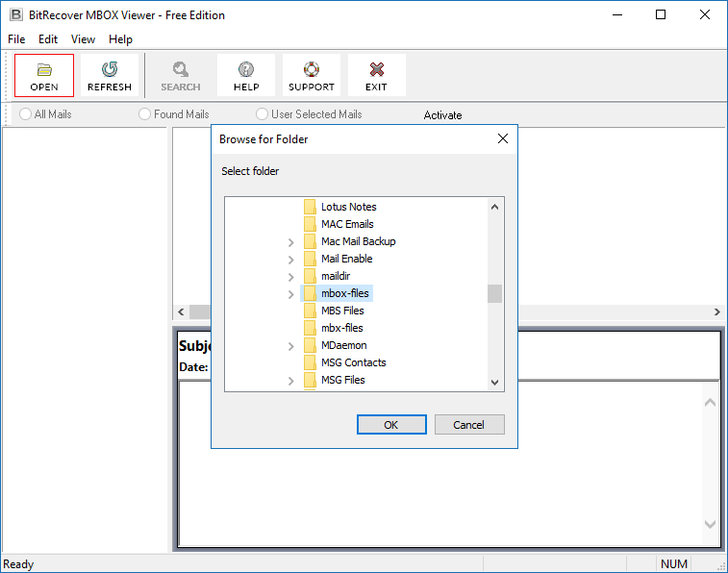Select the MBS Files folder icon
The width and height of the screenshot is (728, 573).
tap(310, 311)
